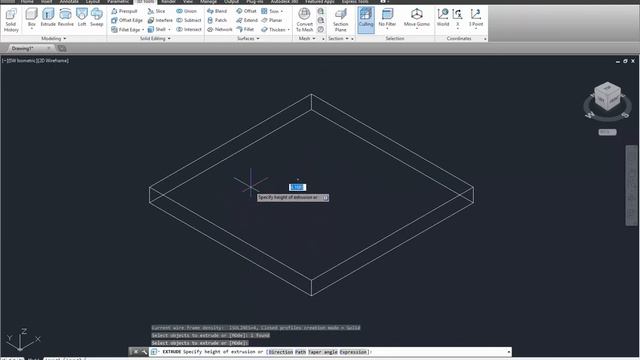
Task: Open the Manage ribbon tab
Action: [208, 2]
